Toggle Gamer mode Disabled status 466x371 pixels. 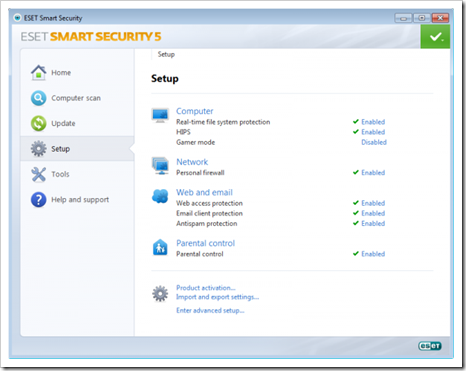(374, 142)
